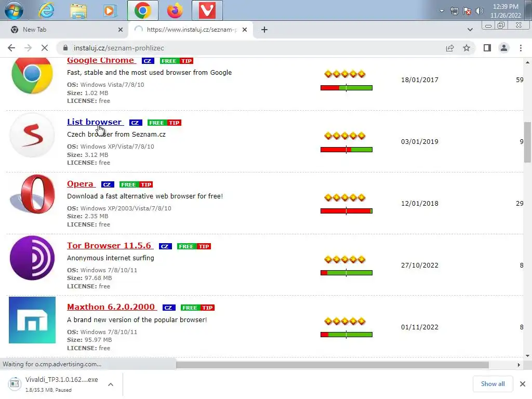Screen dimensions: 532x399
Task: Open the Maxthon 6.2.0.2000 link
Action: (x=112, y=307)
